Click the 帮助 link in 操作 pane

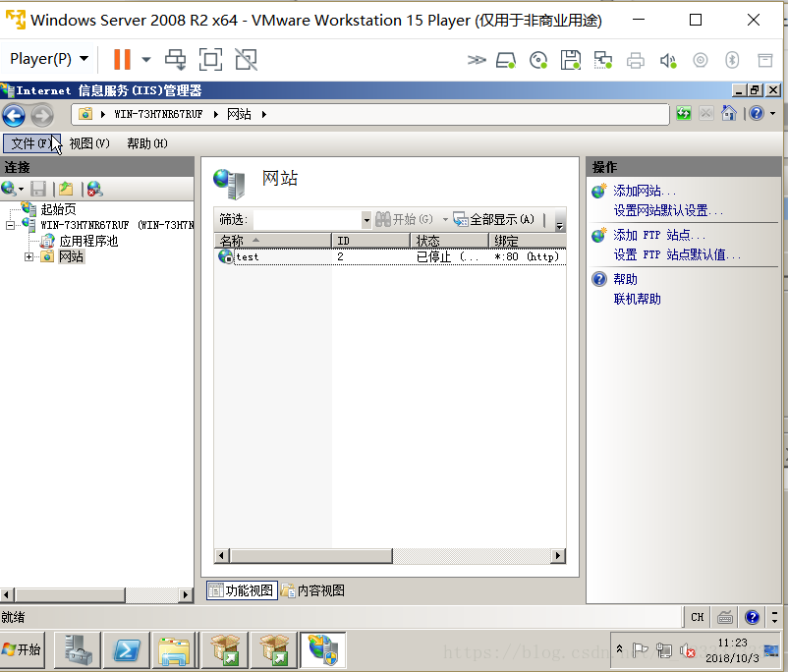(625, 279)
